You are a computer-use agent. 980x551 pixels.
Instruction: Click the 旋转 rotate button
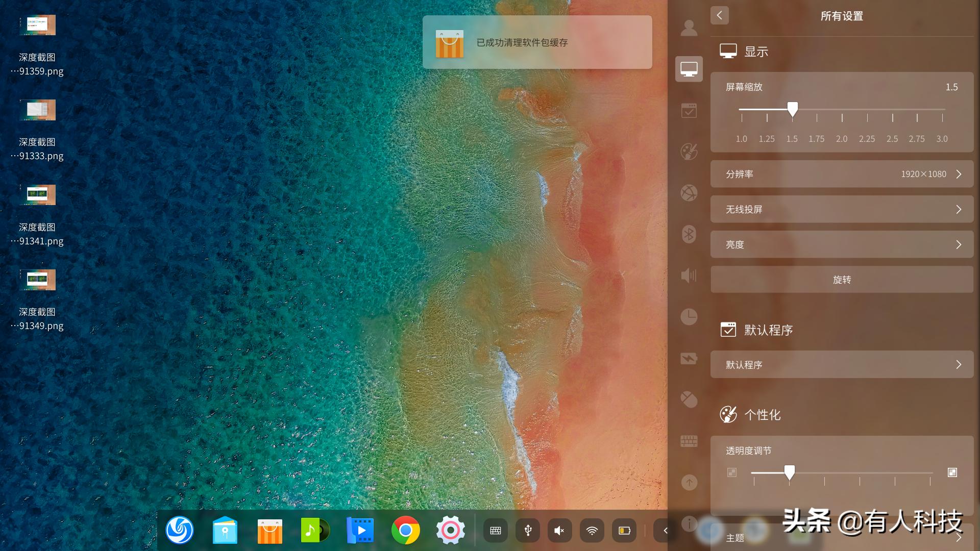[x=842, y=280]
